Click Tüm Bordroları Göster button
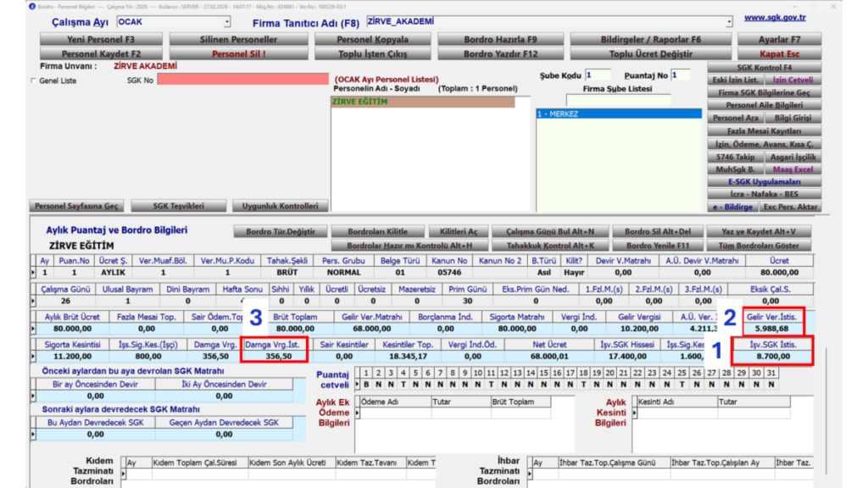The height and width of the screenshot is (488, 868). [x=759, y=245]
